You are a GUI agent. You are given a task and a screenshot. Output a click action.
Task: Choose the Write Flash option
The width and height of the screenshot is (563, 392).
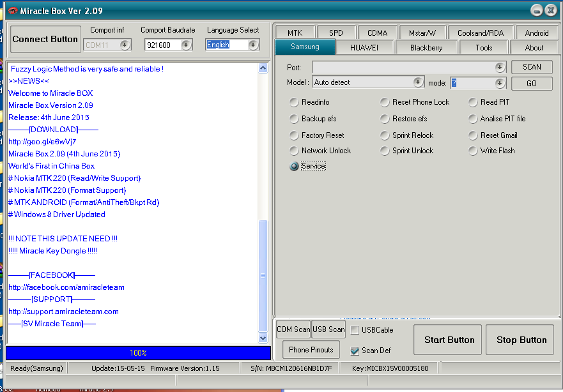473,151
